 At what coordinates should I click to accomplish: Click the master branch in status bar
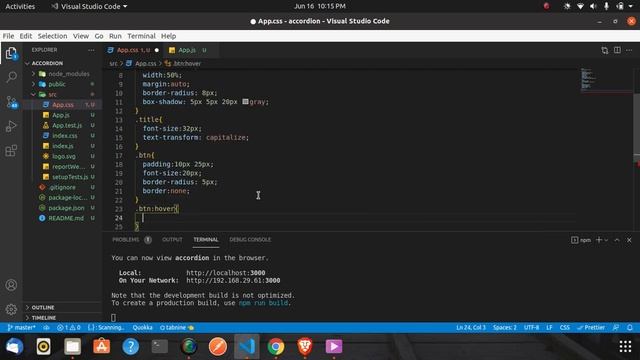(22, 327)
